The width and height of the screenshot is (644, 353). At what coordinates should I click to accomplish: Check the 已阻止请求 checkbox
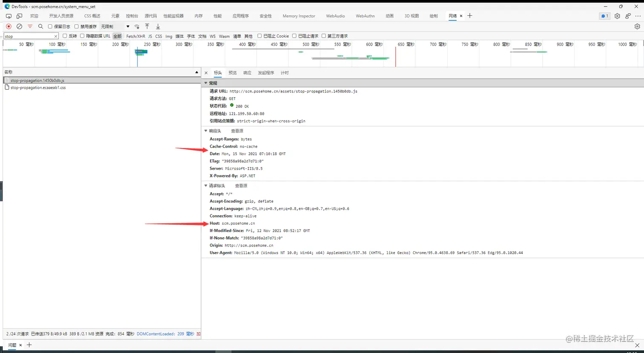point(294,36)
